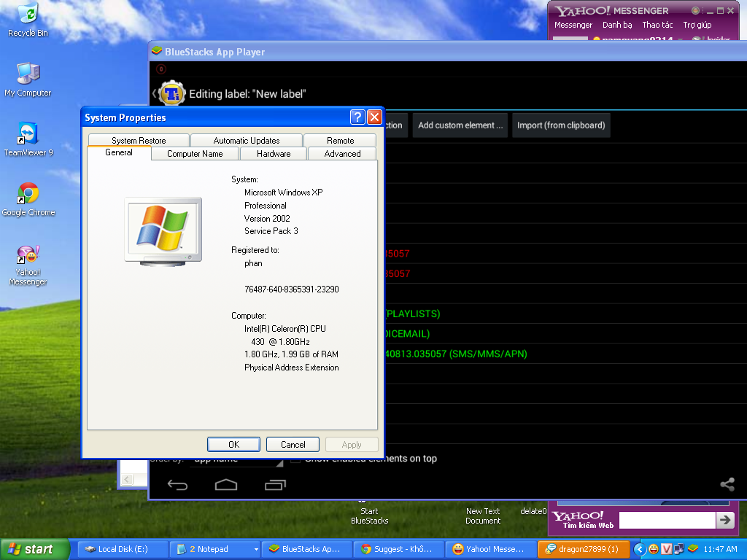Viewport: 747px width, 560px height.
Task: Click the share icon in BlueStacks
Action: pos(727,484)
